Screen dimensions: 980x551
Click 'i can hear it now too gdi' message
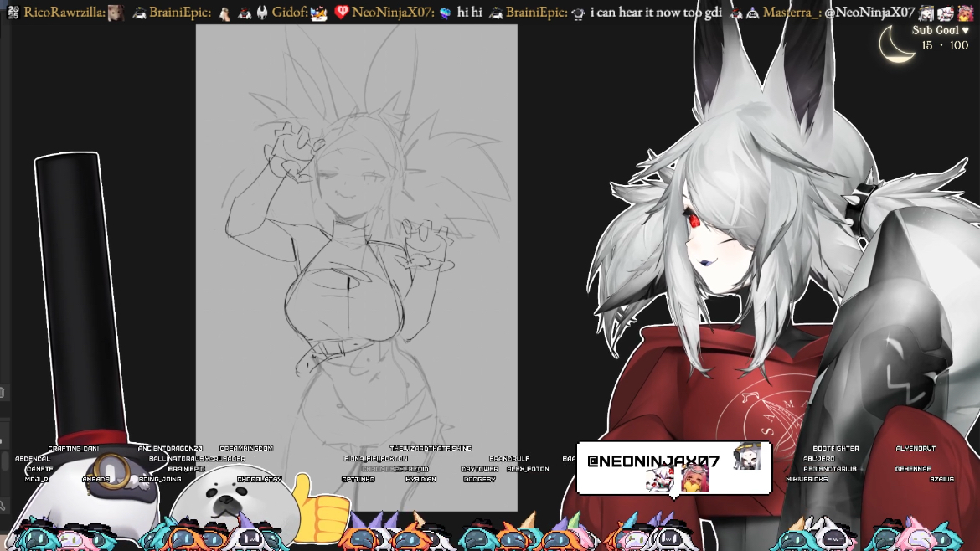656,13
